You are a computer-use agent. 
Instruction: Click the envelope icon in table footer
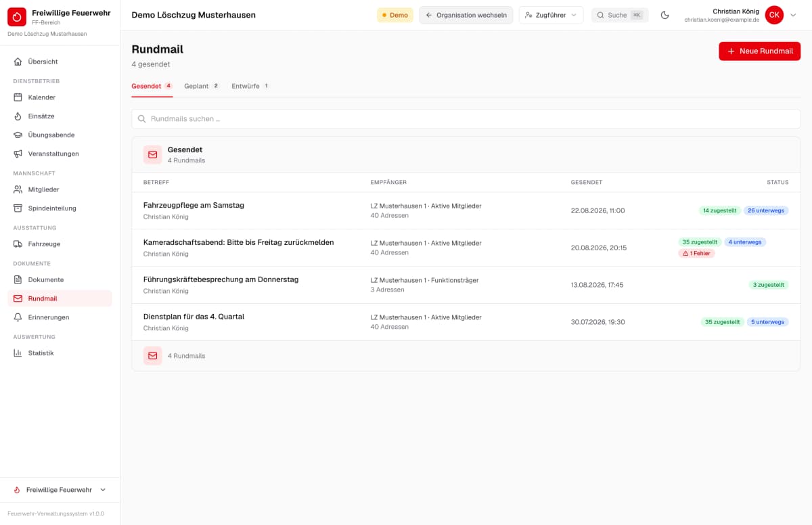(x=153, y=356)
